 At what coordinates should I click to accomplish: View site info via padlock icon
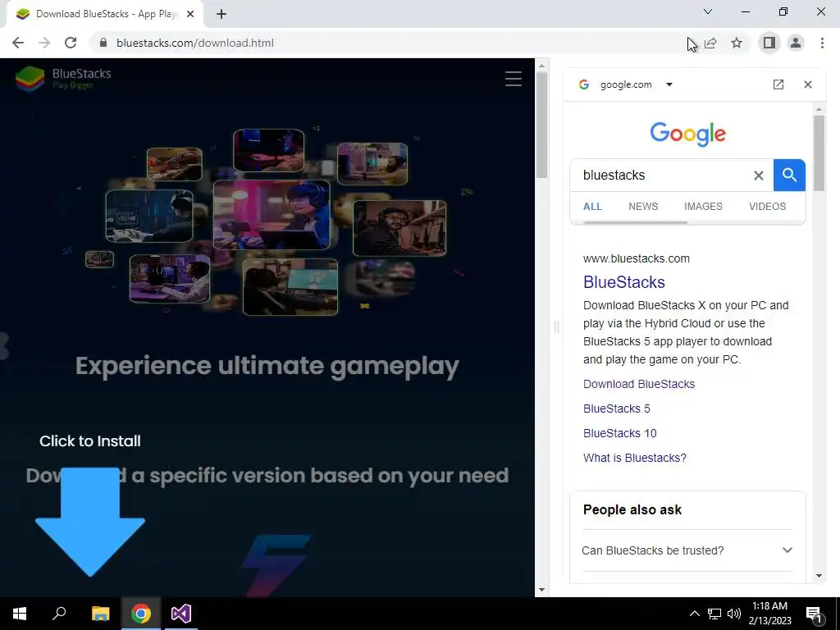pyautogui.click(x=104, y=43)
